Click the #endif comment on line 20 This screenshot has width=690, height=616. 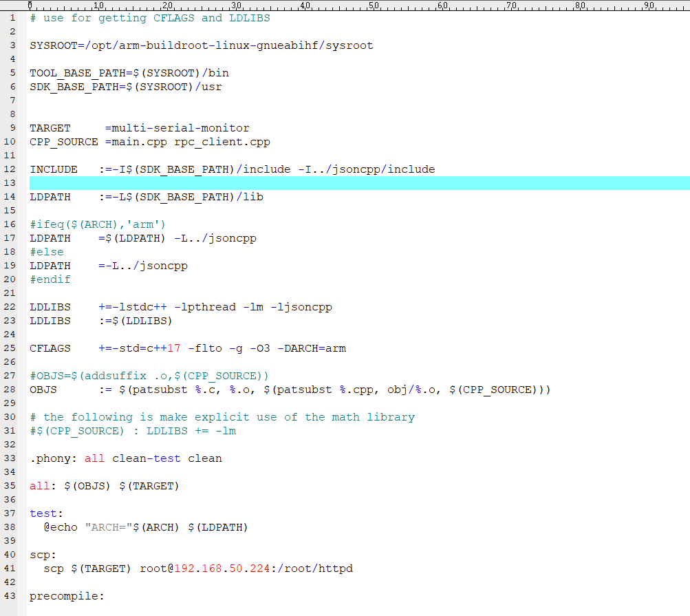[50, 279]
